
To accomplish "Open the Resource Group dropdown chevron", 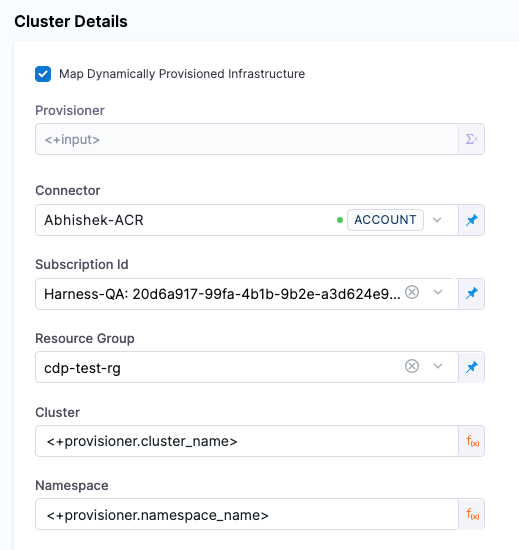I will 438,366.
